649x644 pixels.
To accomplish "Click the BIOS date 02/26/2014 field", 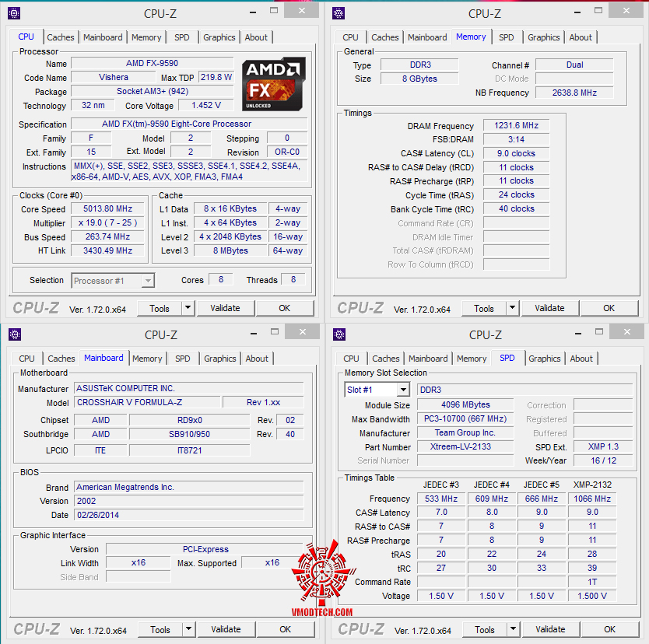I will [x=189, y=515].
